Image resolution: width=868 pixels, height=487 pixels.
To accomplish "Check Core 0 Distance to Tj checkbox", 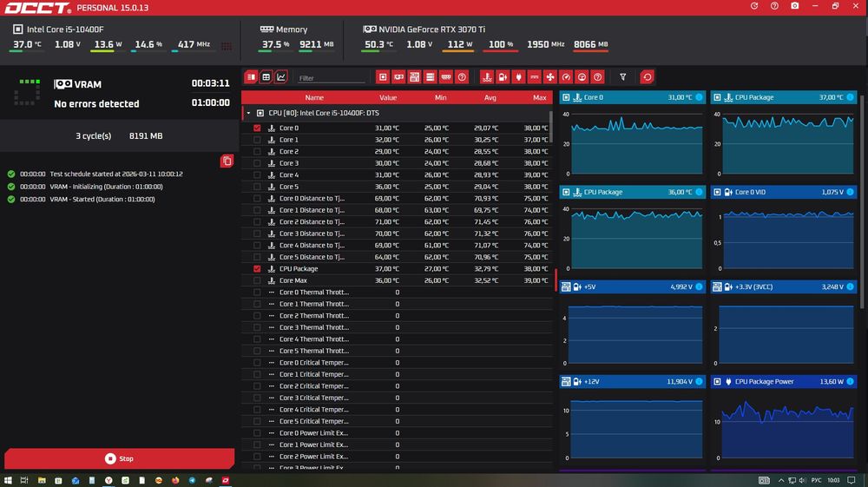I will [257, 198].
